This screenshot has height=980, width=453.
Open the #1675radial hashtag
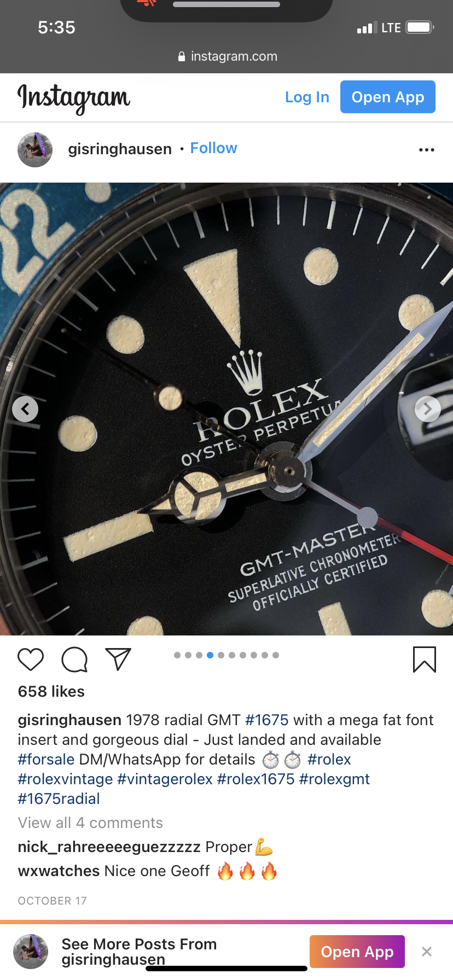[x=59, y=798]
